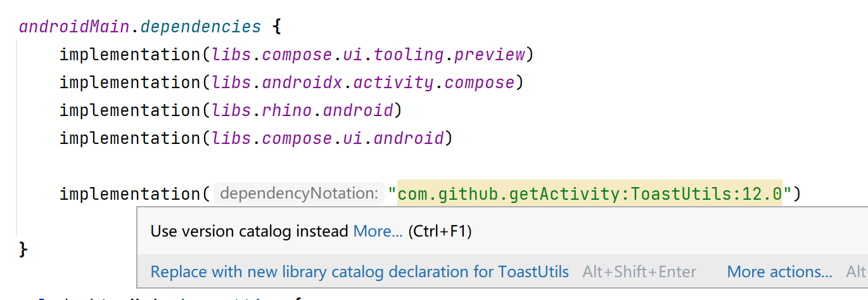Apply "Replace with new library catalog declaration for ToastUtils"
The height and width of the screenshot is (300, 868).
359,272
